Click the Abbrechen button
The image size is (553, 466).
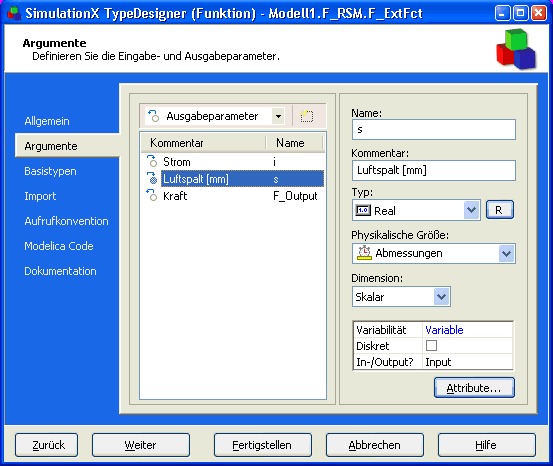click(x=375, y=445)
